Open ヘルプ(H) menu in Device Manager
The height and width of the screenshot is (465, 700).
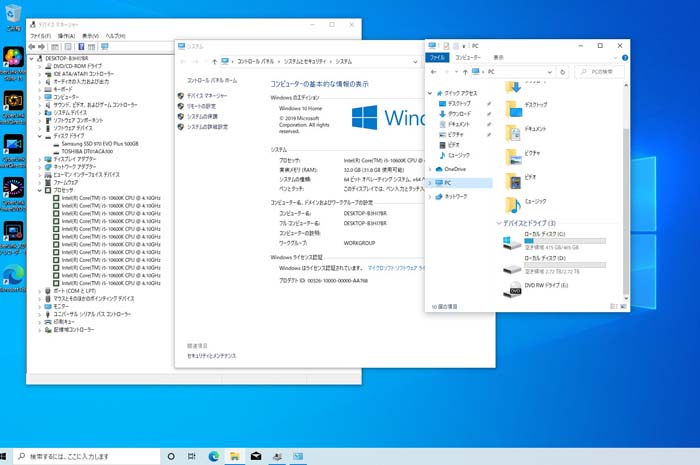click(x=115, y=36)
